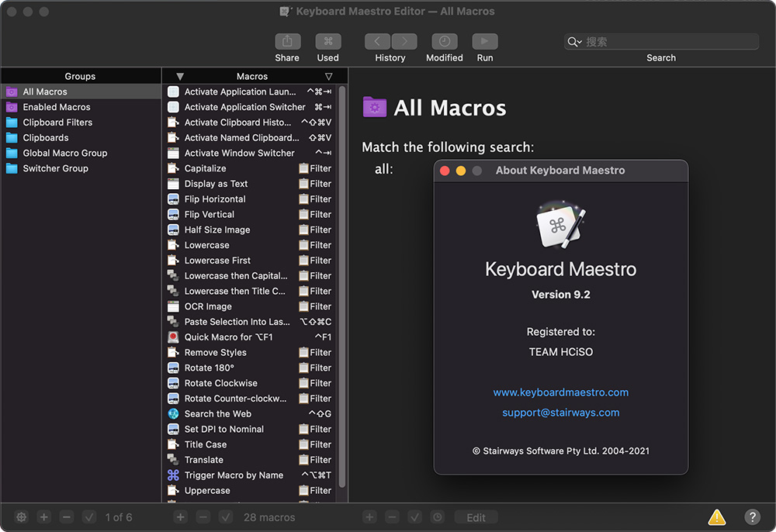Click the search field

pyautogui.click(x=661, y=42)
